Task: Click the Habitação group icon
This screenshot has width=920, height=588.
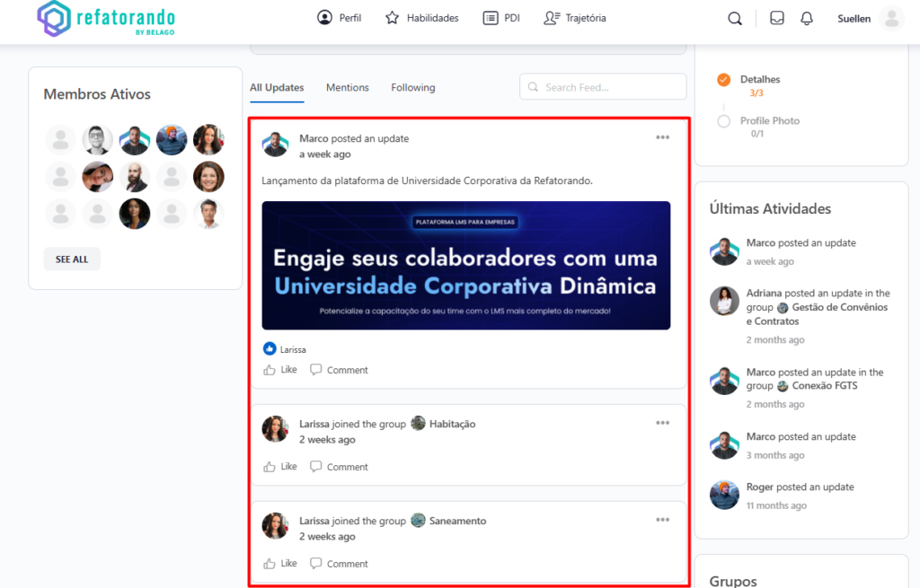Action: click(418, 424)
